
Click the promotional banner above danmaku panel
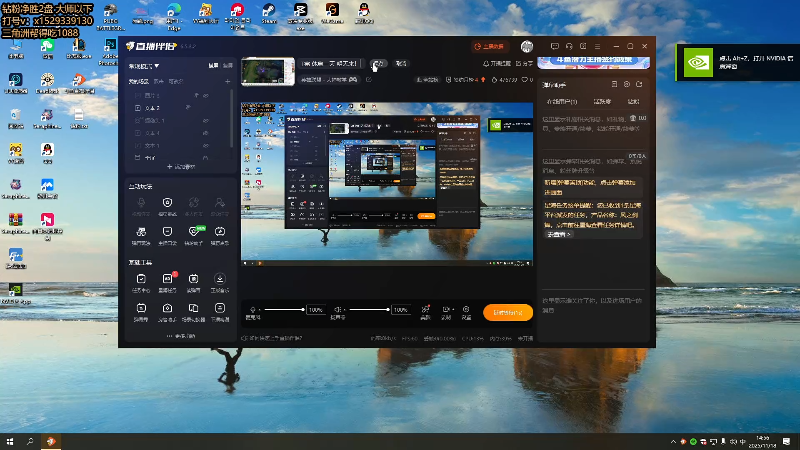point(593,62)
